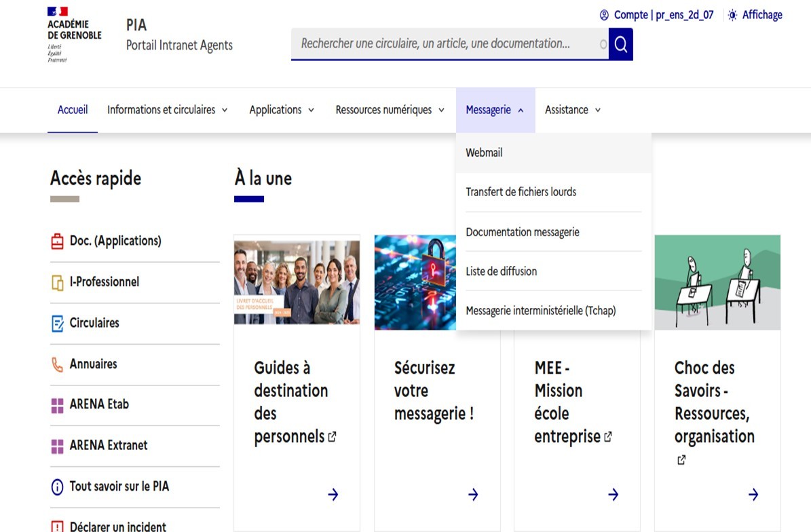
Task: Click the I-Professionnel sidebar icon
Action: (x=58, y=282)
